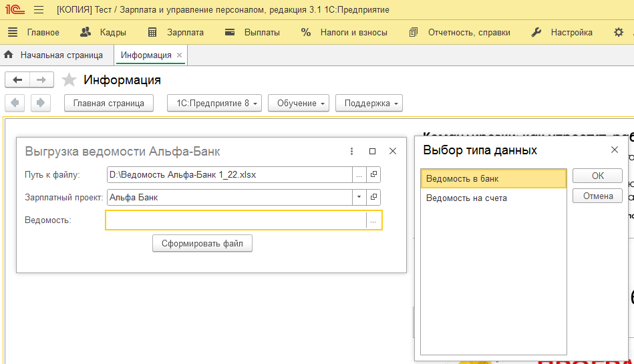The image size is (634, 364).
Task: Click the browser-style forward arrow in Информация toolbar
Action: [41, 103]
